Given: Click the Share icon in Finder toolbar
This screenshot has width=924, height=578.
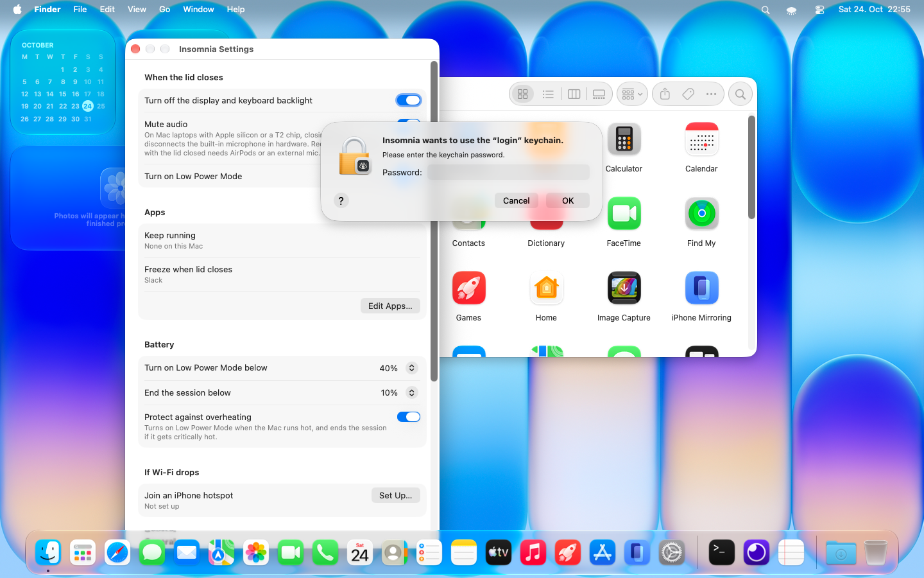Looking at the screenshot, I should pos(665,94).
